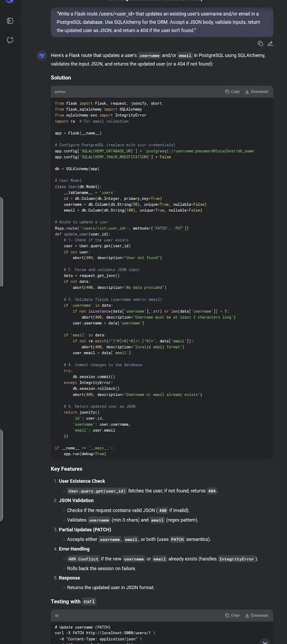Edit the user prompt with pencil icon
Viewport: 287px width, 644px height.
pyautogui.click(x=270, y=43)
